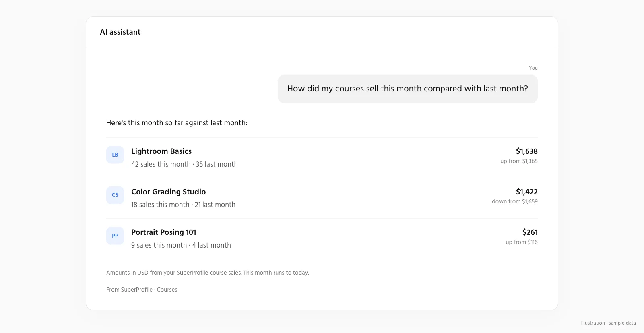Click '42 sales this month · 35 last month'
644x333 pixels.
tap(184, 164)
